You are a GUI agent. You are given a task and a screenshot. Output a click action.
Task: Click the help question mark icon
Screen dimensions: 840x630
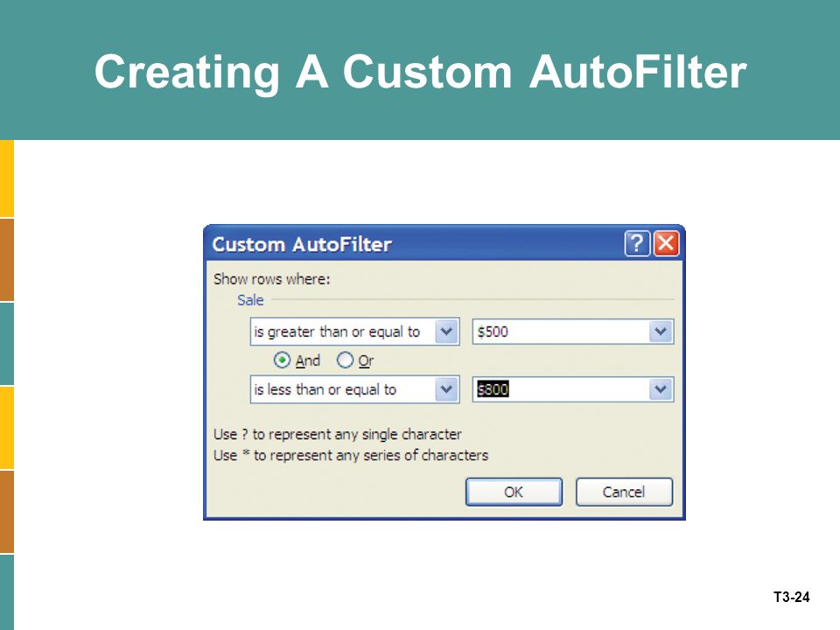[x=637, y=244]
